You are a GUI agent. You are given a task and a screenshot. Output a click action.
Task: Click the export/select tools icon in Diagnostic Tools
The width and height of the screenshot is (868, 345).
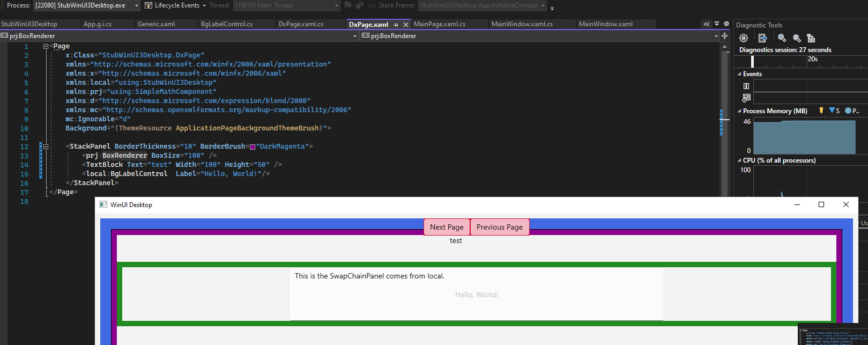[x=763, y=38]
